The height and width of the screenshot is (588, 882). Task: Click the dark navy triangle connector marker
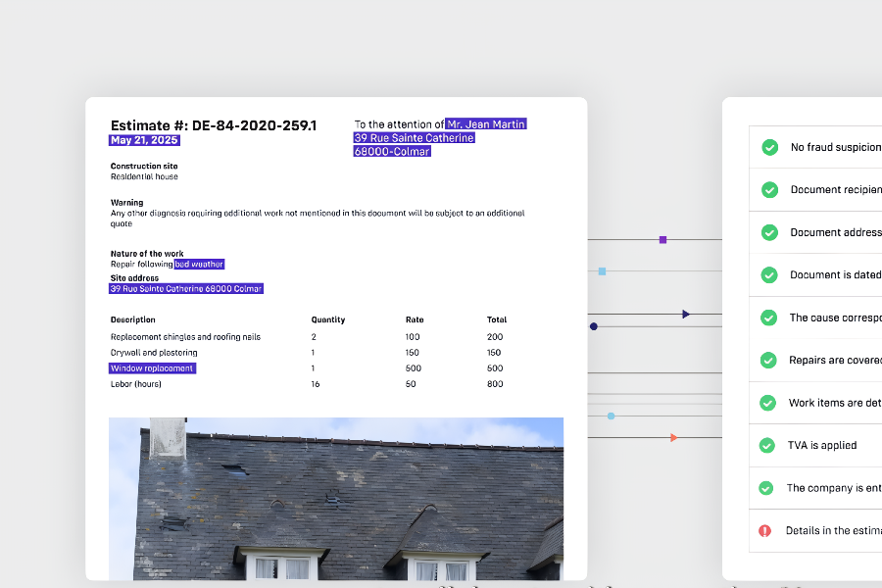coord(686,314)
